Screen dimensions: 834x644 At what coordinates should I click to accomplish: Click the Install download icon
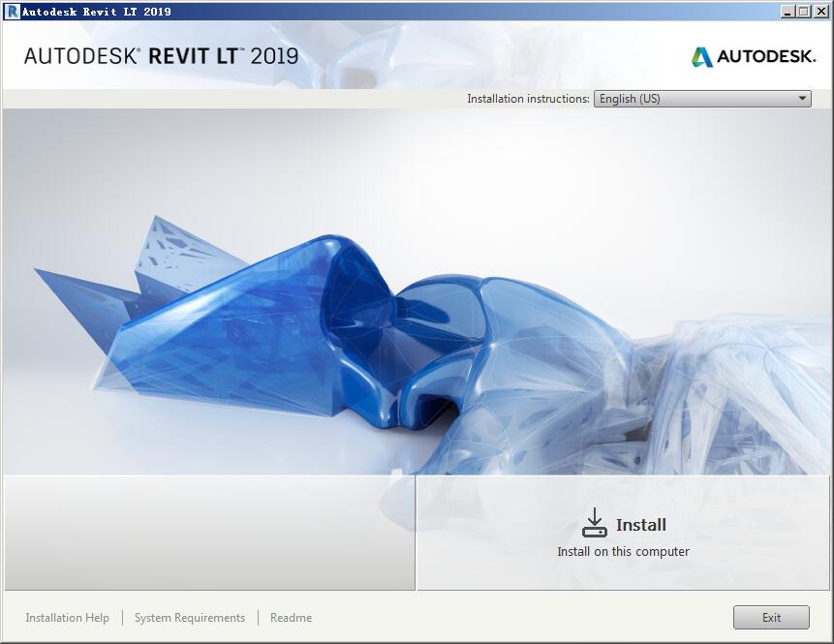click(x=594, y=523)
